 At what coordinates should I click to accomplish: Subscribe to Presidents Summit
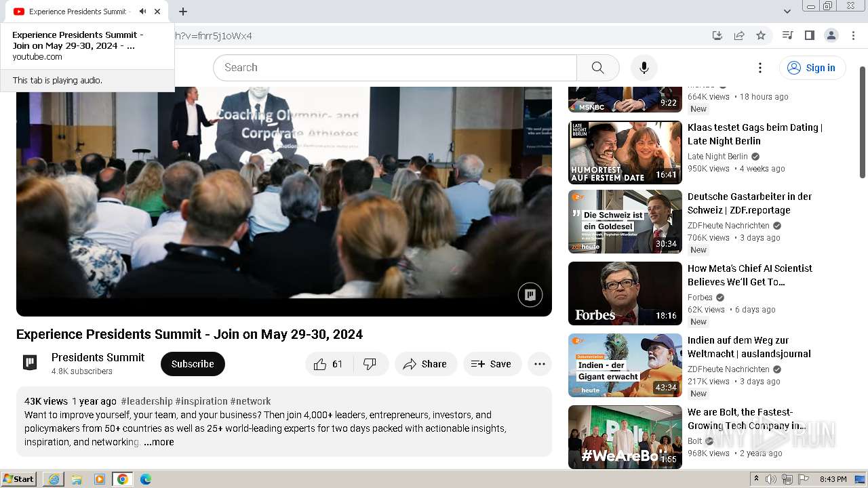[x=193, y=364]
